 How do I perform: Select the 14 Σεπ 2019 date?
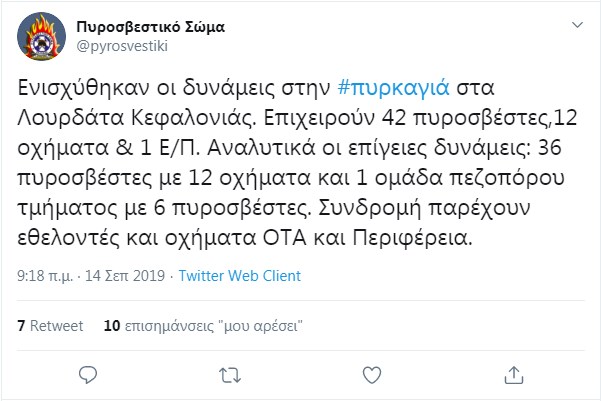[125, 276]
